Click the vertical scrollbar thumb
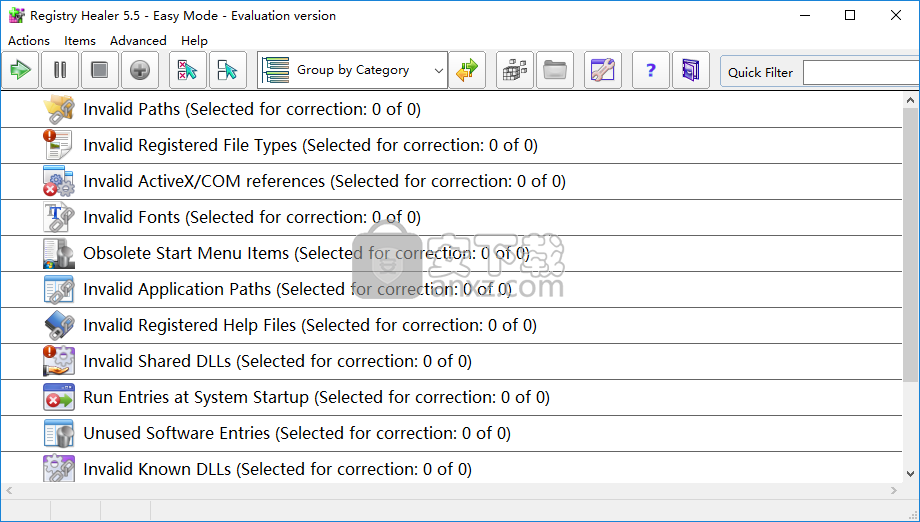Screen dimensions: 920x522 (911, 245)
